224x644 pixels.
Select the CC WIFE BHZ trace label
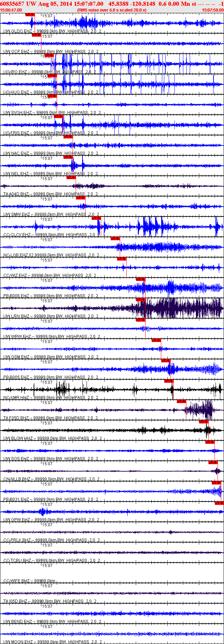pyautogui.click(x=29, y=581)
